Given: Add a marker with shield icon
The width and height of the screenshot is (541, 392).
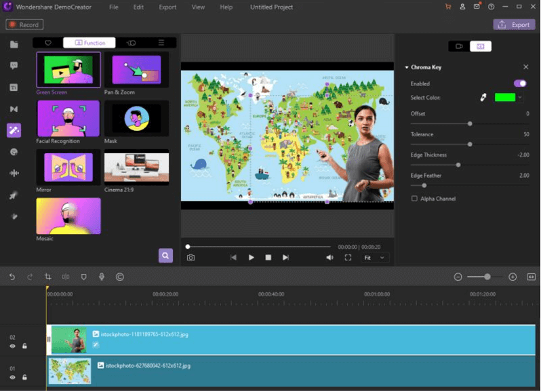Looking at the screenshot, I should click(x=83, y=277).
